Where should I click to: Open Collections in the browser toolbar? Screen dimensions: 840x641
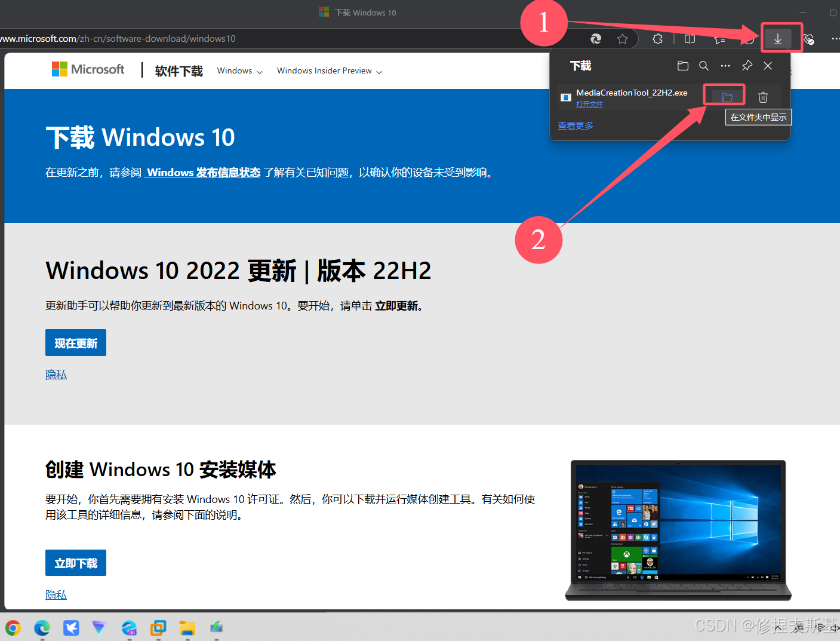(x=719, y=38)
